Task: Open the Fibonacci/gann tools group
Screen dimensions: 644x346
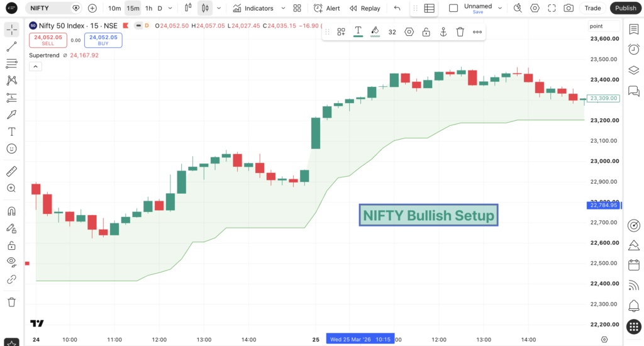Action: tap(11, 64)
